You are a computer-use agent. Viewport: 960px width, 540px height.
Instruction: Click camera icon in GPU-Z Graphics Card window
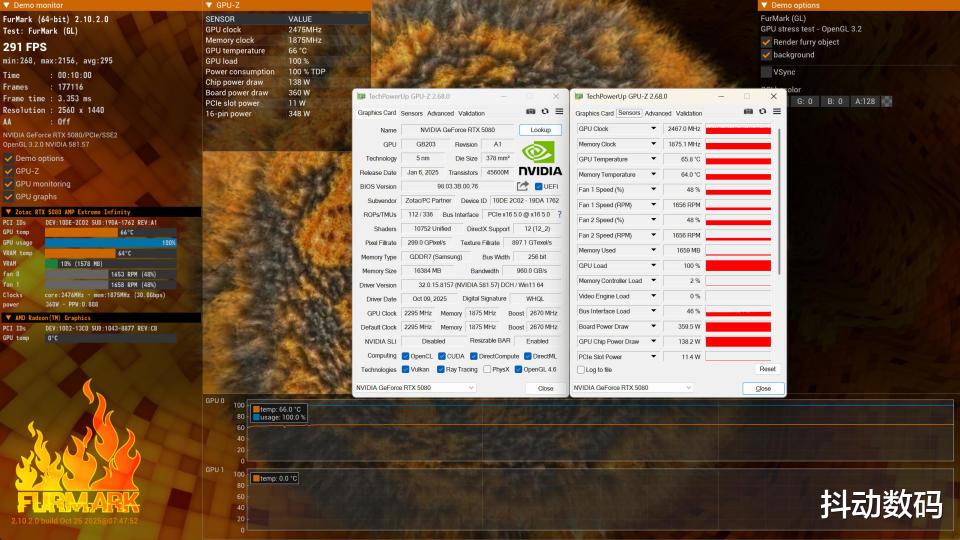point(531,111)
